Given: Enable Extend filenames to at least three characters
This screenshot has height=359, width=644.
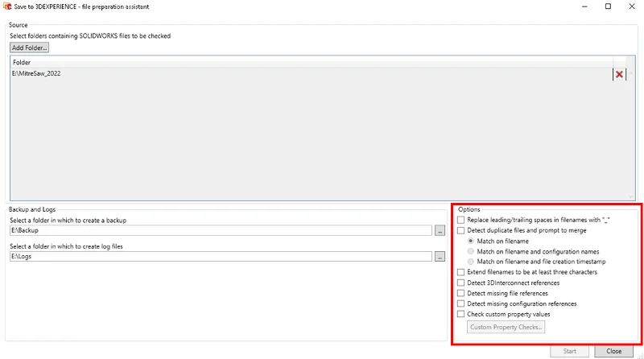Looking at the screenshot, I should click(460, 272).
